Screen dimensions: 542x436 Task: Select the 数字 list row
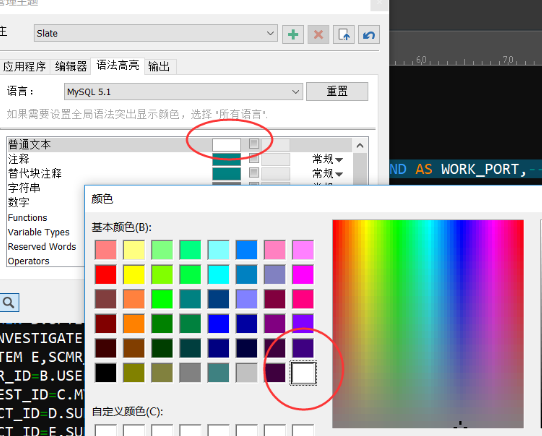[x=46, y=202]
